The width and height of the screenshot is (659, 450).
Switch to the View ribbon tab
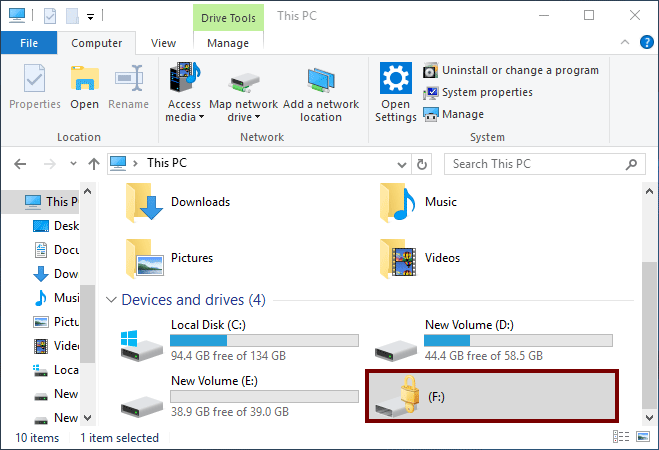coord(163,43)
